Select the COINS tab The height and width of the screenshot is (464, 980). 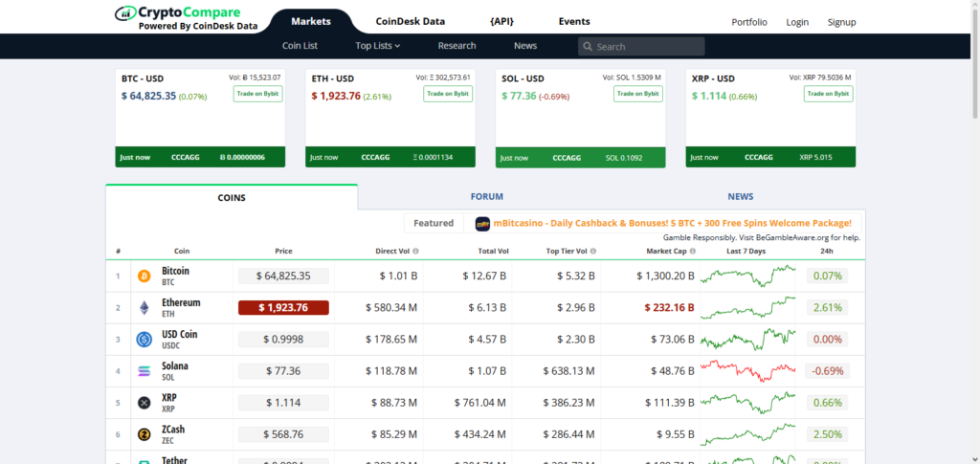[232, 197]
